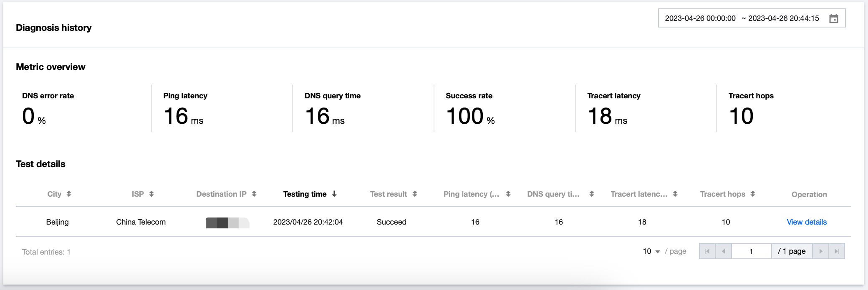This screenshot has height=290, width=868.
Task: Toggle Testing time sort direction arrow
Action: [x=334, y=194]
